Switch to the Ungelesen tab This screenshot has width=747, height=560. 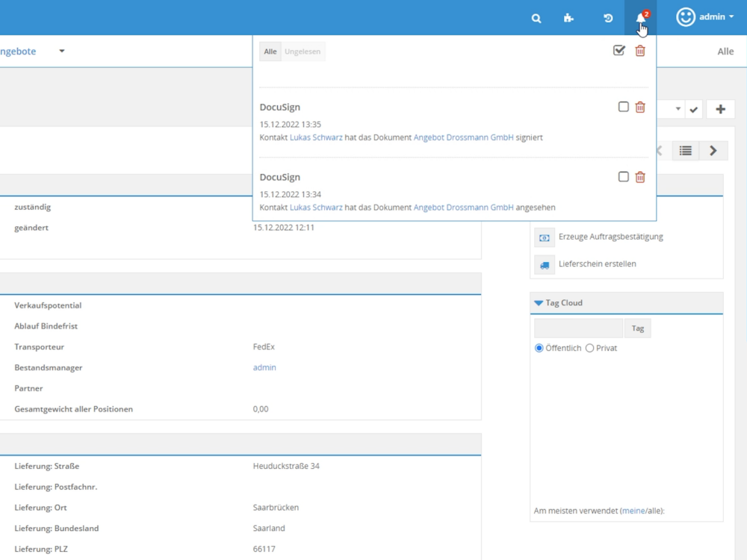coord(303,52)
